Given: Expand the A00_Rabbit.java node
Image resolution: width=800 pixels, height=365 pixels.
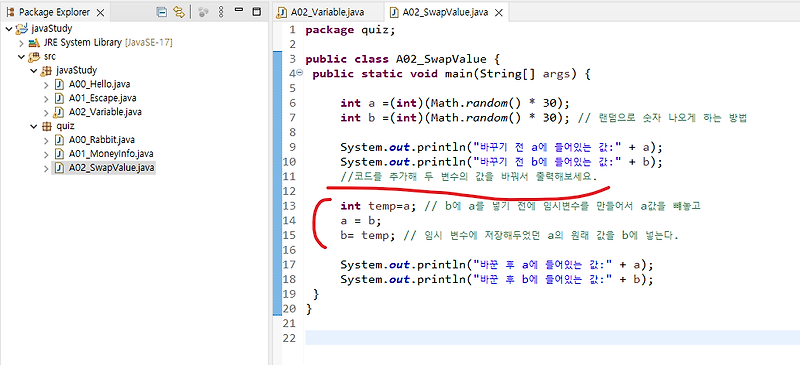Looking at the screenshot, I should coord(46,140).
